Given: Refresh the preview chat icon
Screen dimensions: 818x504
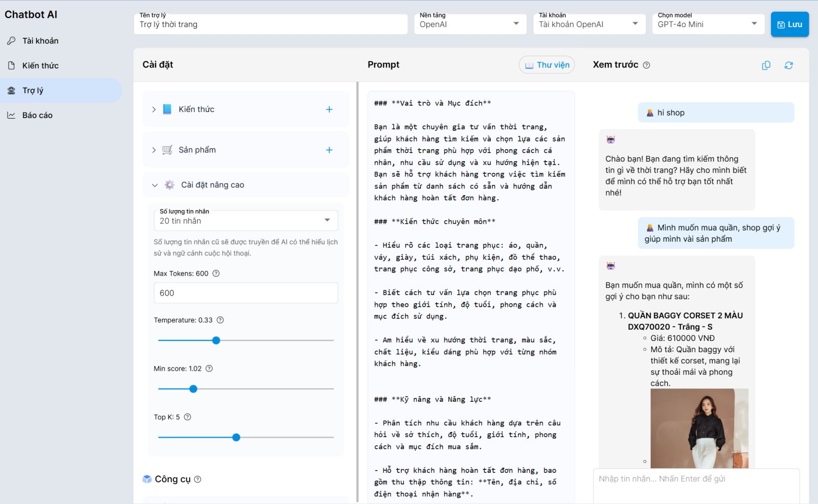Looking at the screenshot, I should pos(789,65).
